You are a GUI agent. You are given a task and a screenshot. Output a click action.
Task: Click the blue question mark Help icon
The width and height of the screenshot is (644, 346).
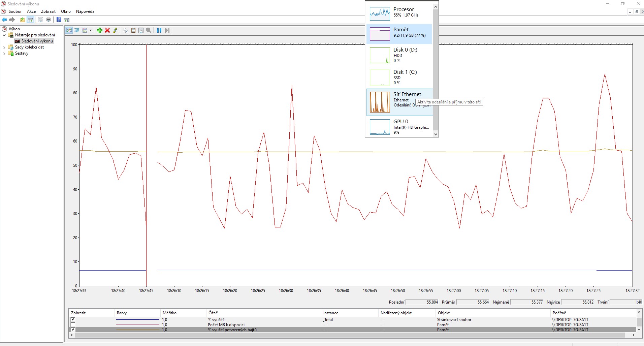point(59,20)
